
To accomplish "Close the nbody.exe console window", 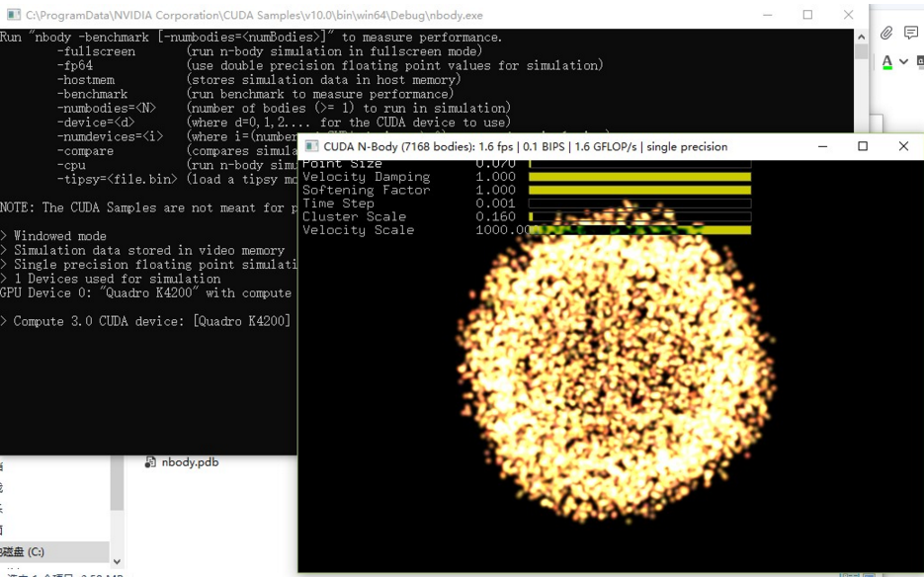I will pyautogui.click(x=848, y=15).
